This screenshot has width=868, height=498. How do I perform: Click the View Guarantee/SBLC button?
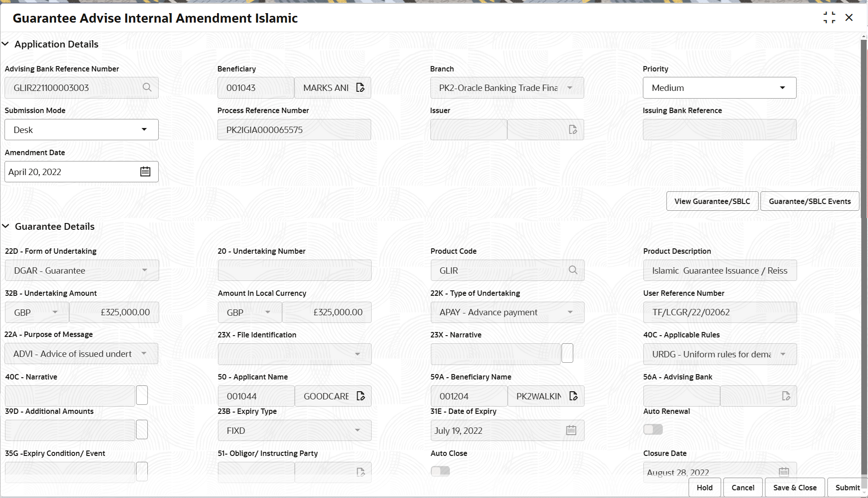pyautogui.click(x=712, y=201)
